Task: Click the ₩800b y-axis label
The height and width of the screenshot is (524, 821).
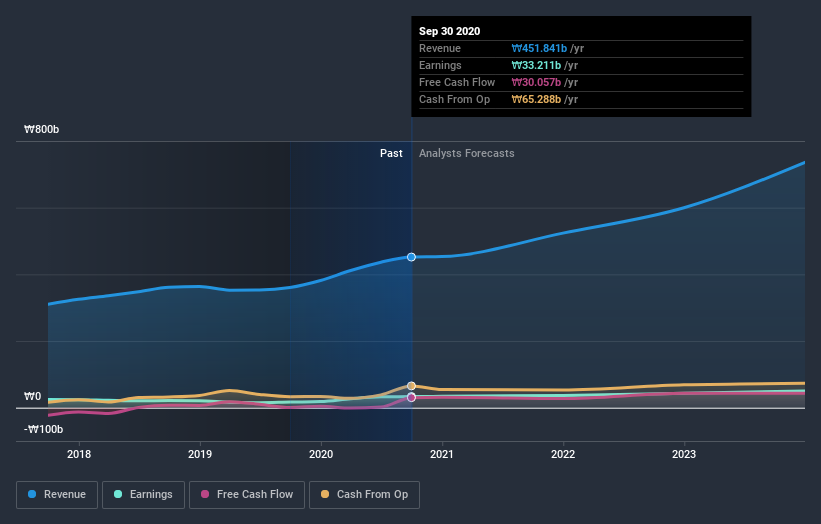Action: tap(41, 129)
